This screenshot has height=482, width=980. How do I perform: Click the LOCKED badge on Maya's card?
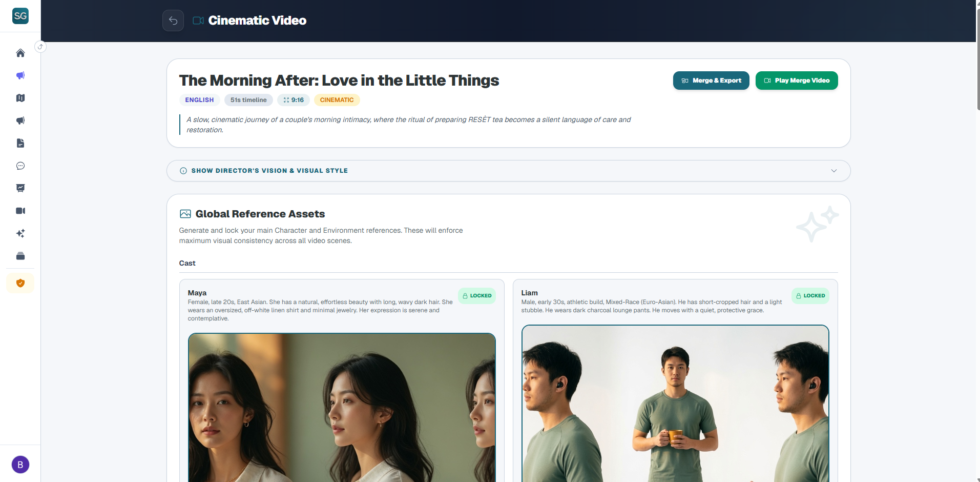pos(477,296)
